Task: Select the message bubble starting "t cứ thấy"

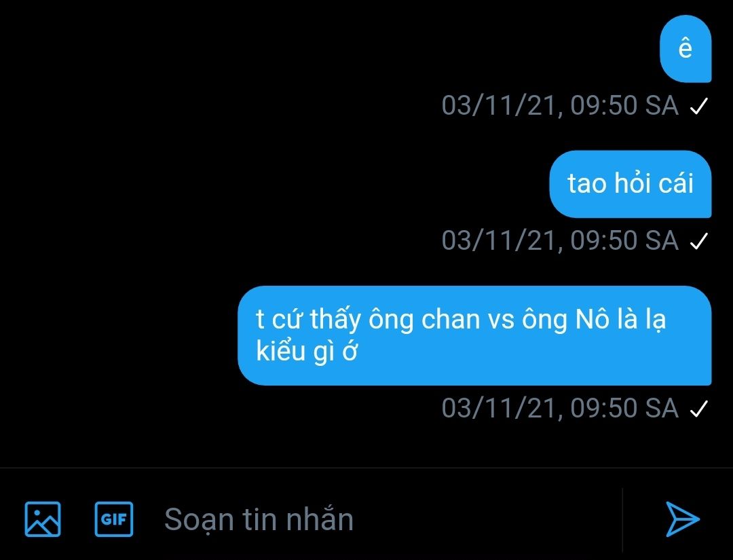Action: [x=474, y=335]
